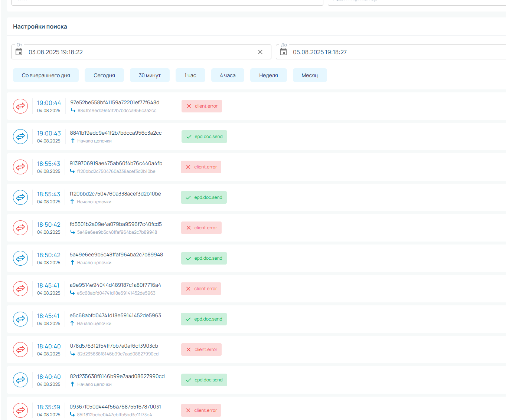Follow parent link 5a49e6ee9b5c48ffaf964ba2c7b89948 under fd5501b2a09e
The image size is (506, 420).
pos(117,232)
